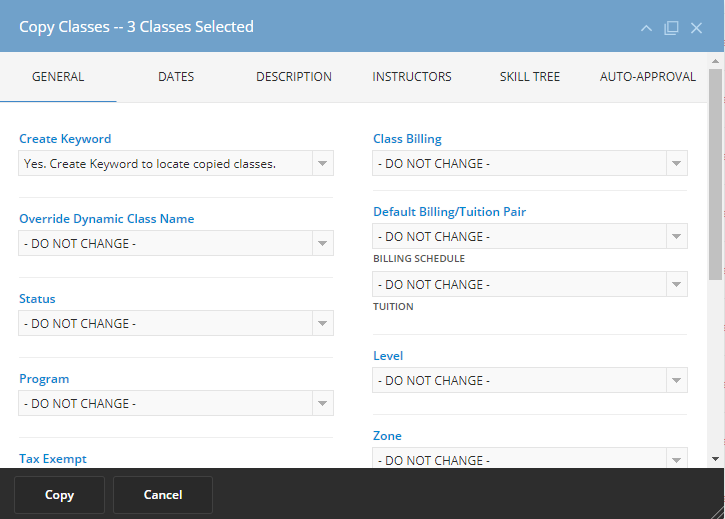Open the DESCRIPTION tab
This screenshot has width=725, height=519.
294,77
